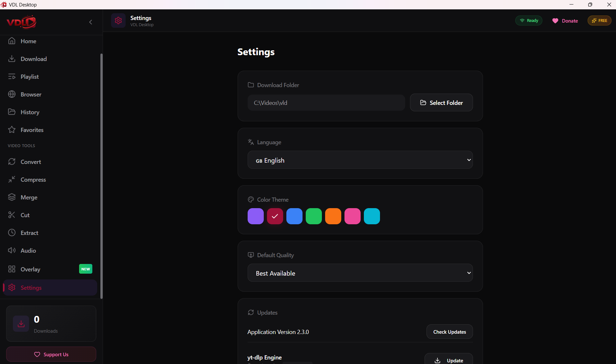Screen dimensions: 616x364
Task: Open the Cut scissors tool
Action: point(12,215)
